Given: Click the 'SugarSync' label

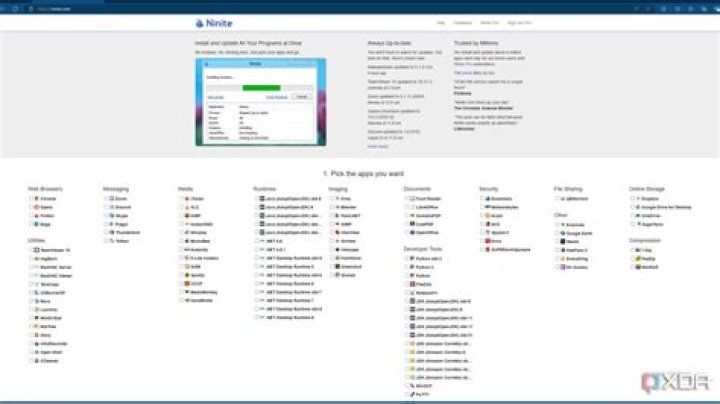Looking at the screenshot, I should (652, 224).
